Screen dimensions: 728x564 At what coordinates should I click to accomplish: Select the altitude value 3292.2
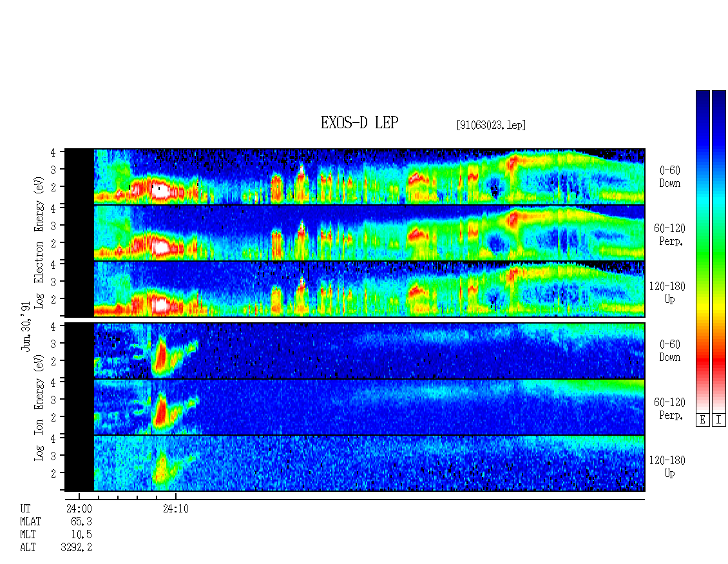[x=76, y=547]
